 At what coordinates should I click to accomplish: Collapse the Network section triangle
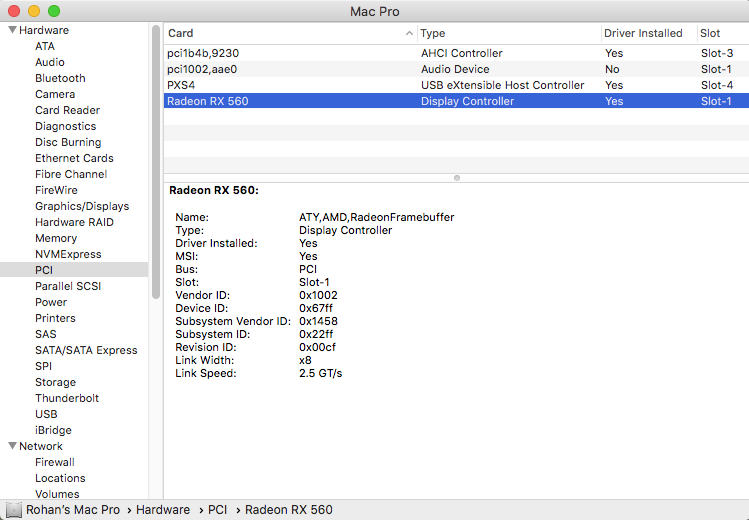(12, 446)
